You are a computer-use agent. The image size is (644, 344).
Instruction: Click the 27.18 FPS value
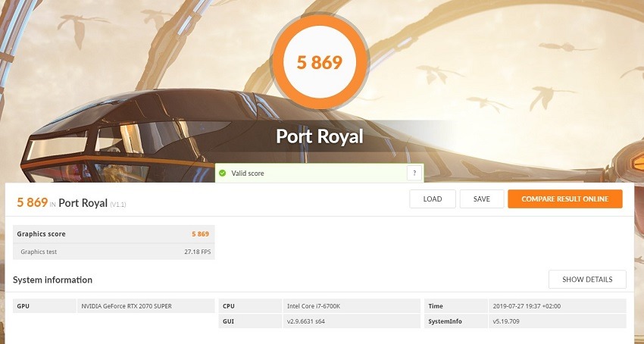(198, 252)
